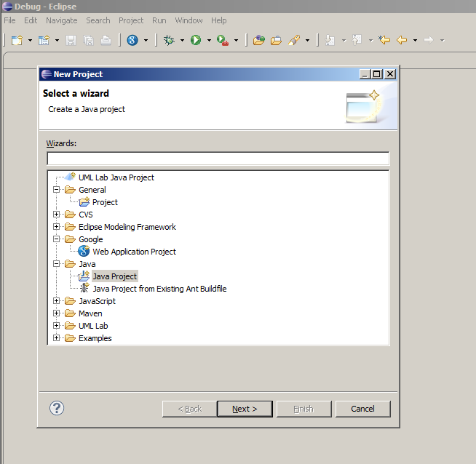
Task: Click the Search flashlight toolbar icon
Action: coord(294,40)
